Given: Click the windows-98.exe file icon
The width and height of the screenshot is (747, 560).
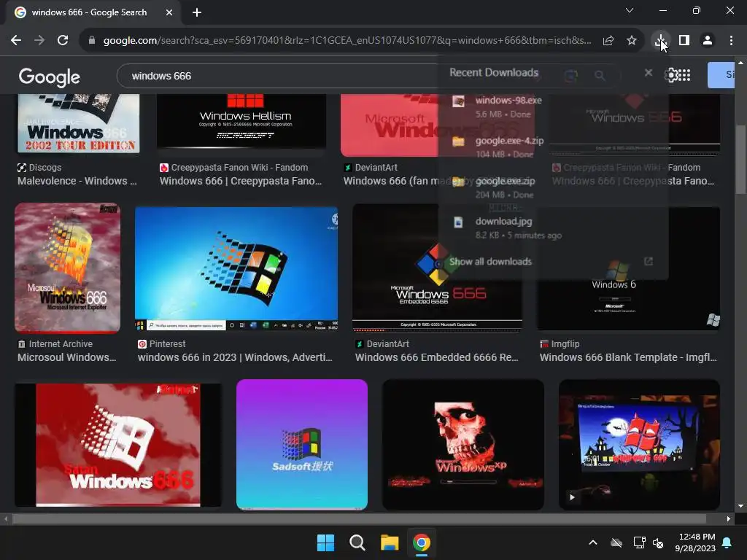Looking at the screenshot, I should tap(458, 101).
